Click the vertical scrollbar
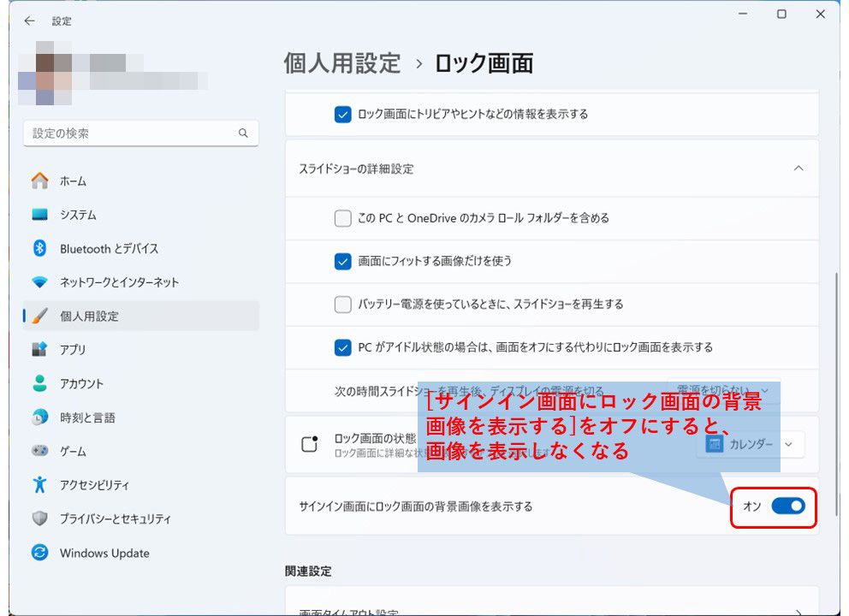This screenshot has width=849, height=616. point(836,394)
